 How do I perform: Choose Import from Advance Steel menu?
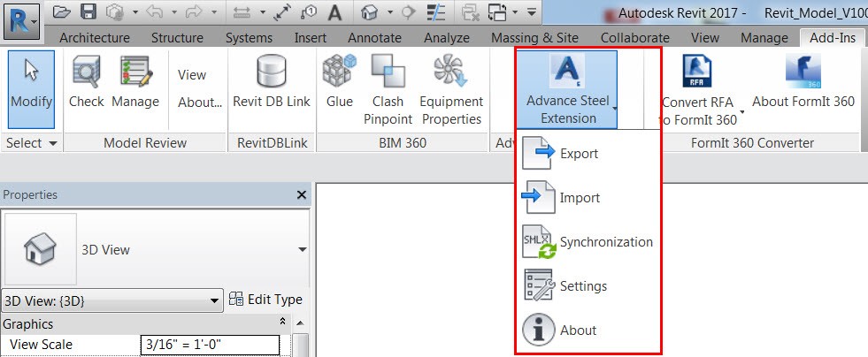pyautogui.click(x=588, y=197)
